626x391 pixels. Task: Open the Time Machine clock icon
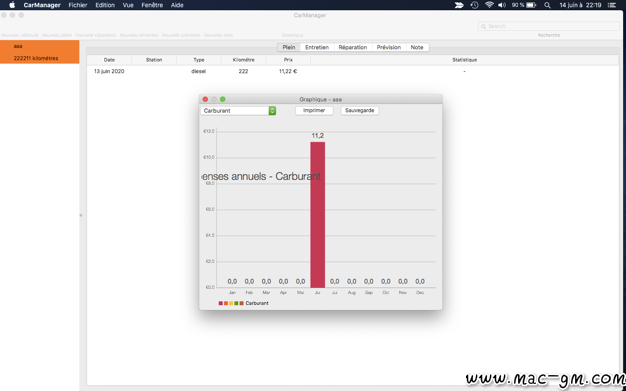coord(474,5)
